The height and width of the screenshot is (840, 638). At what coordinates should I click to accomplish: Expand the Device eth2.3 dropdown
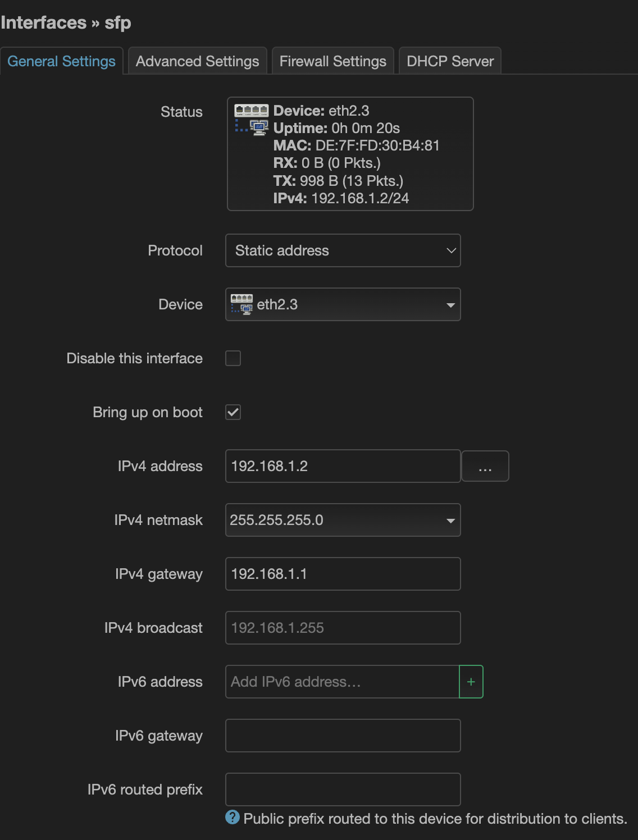click(x=450, y=305)
